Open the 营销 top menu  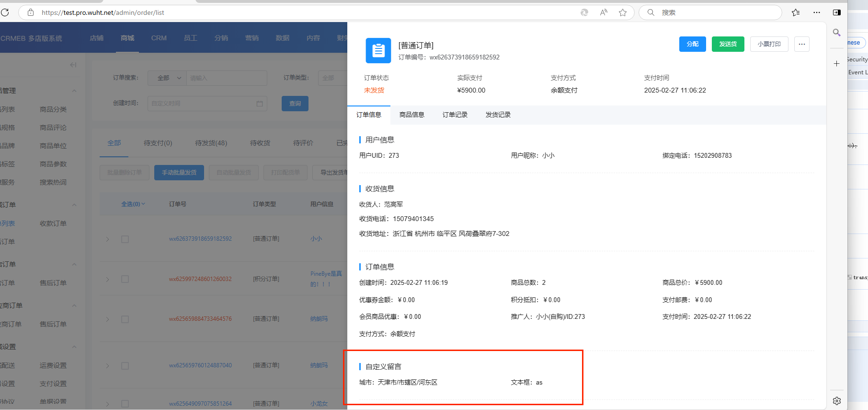pos(252,38)
